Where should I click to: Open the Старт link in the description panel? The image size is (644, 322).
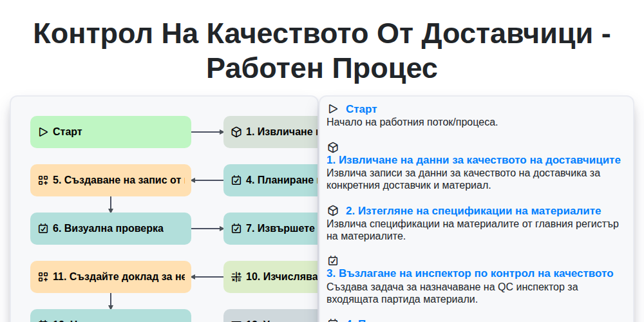tap(361, 109)
